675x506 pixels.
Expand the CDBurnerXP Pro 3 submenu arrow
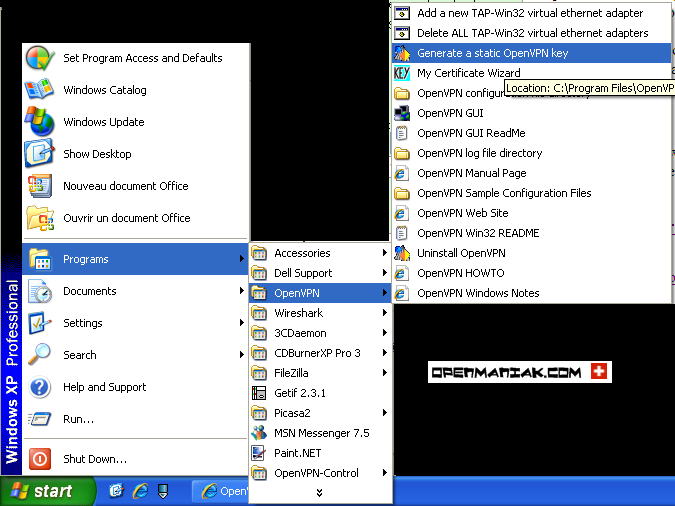(384, 353)
